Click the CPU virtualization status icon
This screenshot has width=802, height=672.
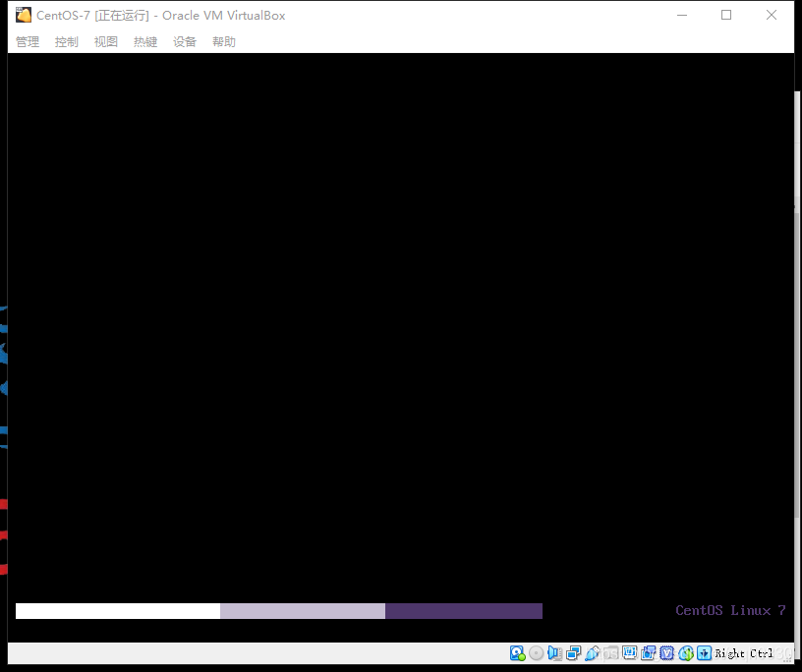[667, 653]
